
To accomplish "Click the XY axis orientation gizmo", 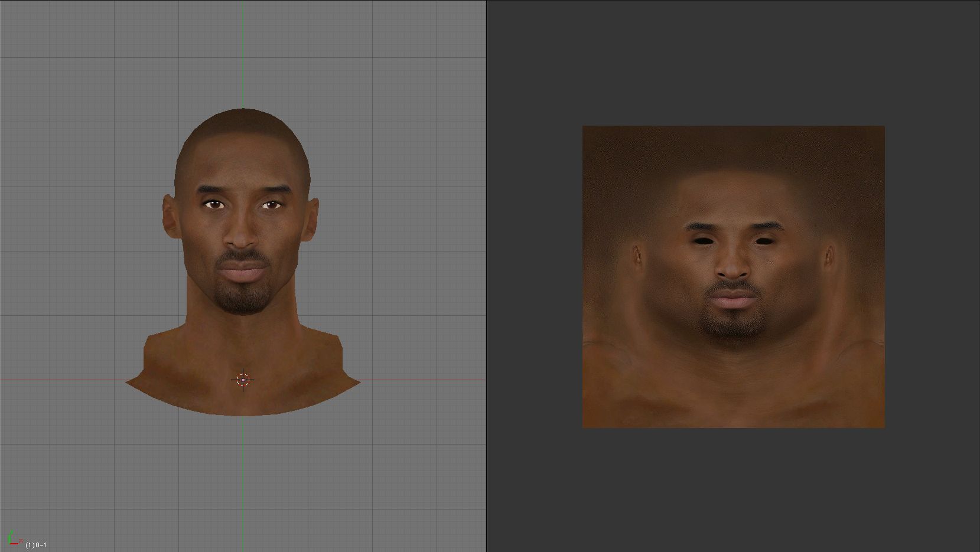I will tap(13, 538).
